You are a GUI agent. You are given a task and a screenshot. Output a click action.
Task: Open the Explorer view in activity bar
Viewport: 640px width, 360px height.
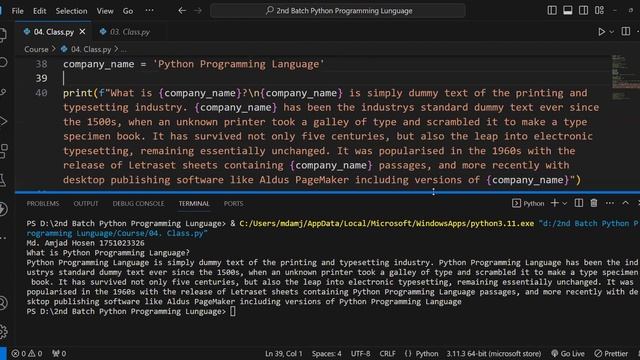3,35
